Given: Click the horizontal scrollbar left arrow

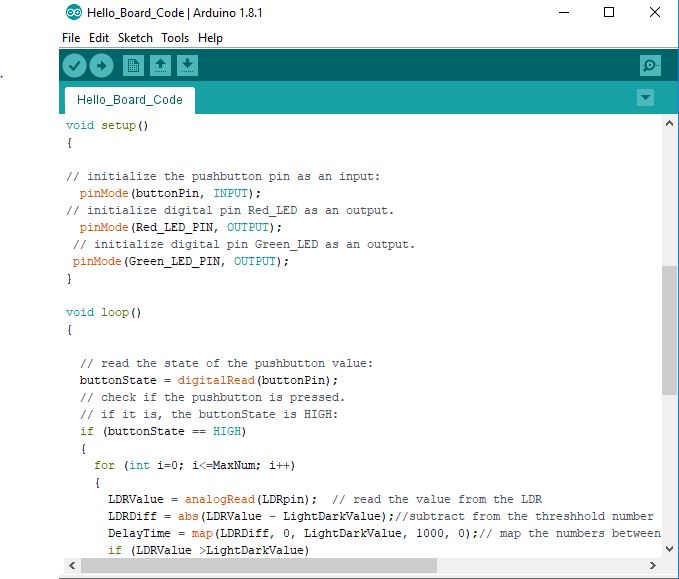Looking at the screenshot, I should coord(72,565).
